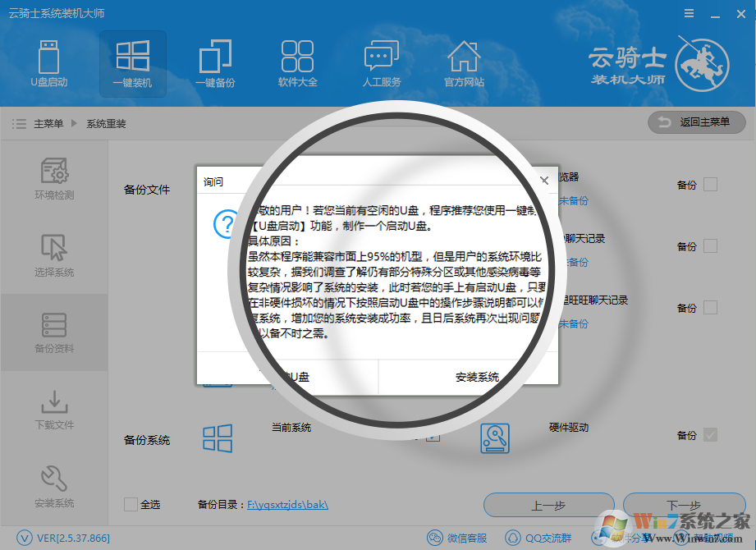Image resolution: width=756 pixels, height=550 pixels.
Task: Open 微信客服 at the bottom bar
Action: pyautogui.click(x=456, y=537)
